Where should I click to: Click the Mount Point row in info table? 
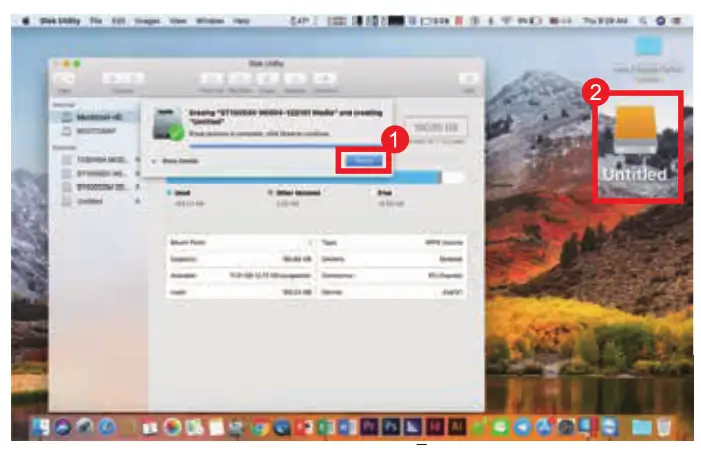[241, 243]
